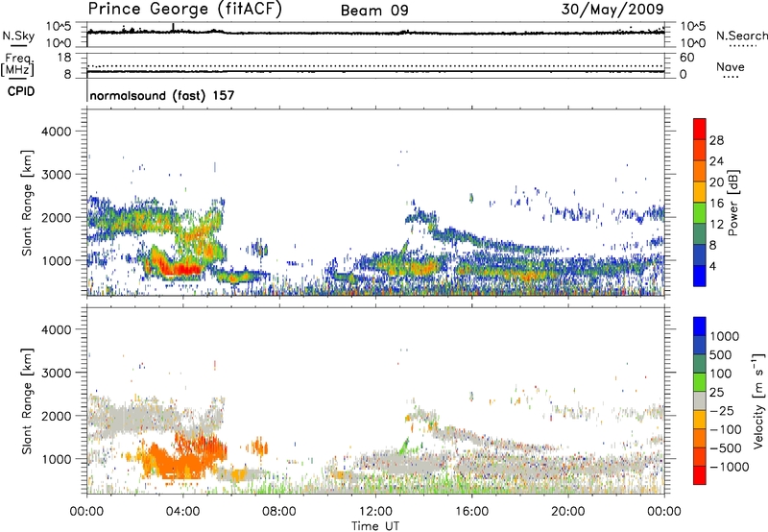Click the "Freq. [MHz]" legend label

pyautogui.click(x=17, y=64)
